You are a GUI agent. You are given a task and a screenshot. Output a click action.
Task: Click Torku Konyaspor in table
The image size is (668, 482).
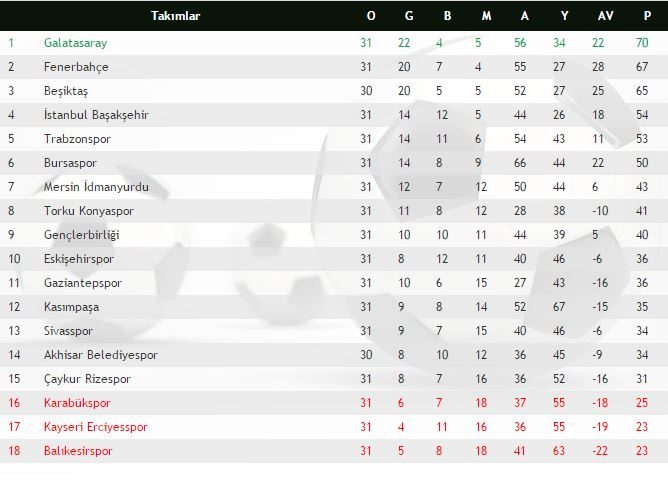[x=88, y=211]
